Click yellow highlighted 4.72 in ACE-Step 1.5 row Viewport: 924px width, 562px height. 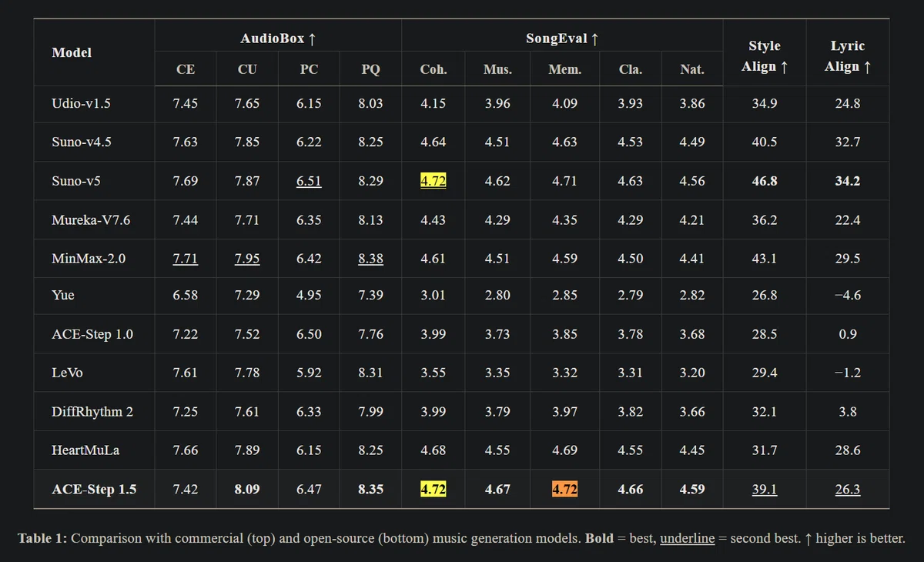[433, 489]
